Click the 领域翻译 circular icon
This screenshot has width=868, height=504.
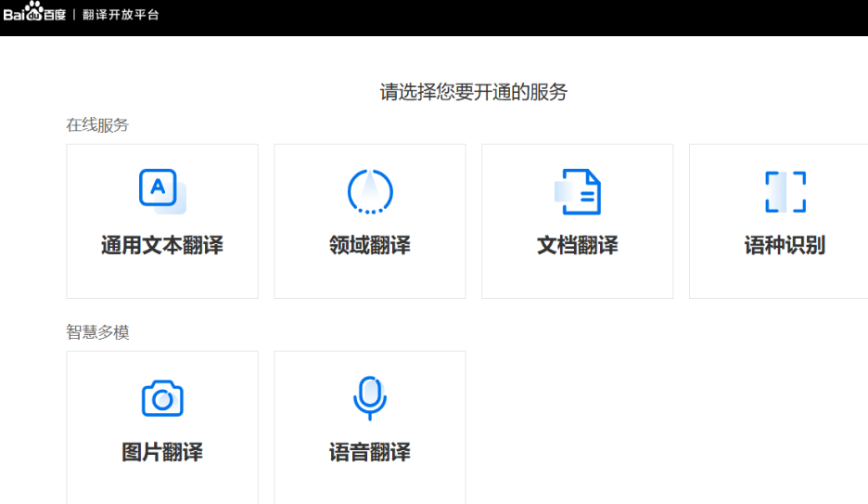370,191
